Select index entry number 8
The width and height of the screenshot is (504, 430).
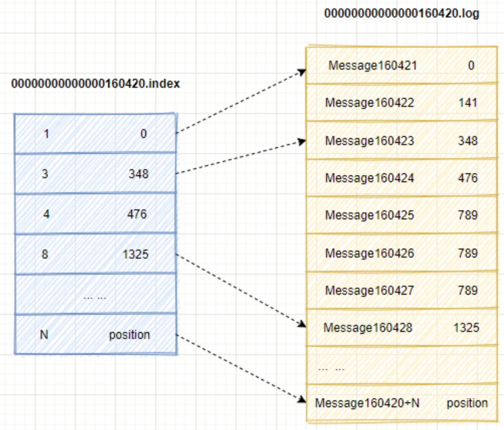(x=45, y=254)
